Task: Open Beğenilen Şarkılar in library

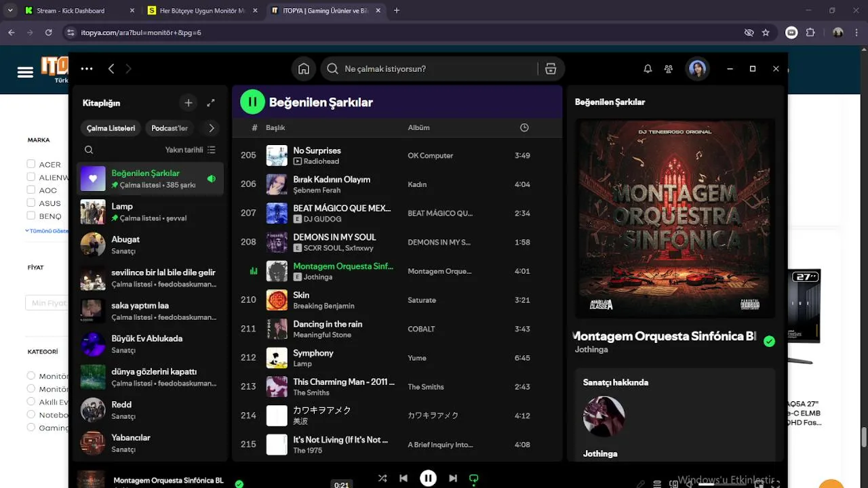Action: [x=150, y=179]
